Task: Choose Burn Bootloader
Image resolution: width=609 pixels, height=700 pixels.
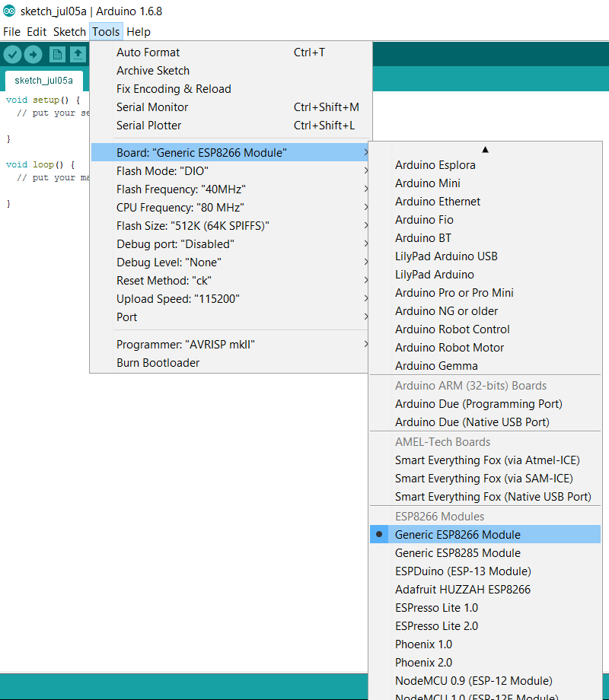Action: [231, 363]
